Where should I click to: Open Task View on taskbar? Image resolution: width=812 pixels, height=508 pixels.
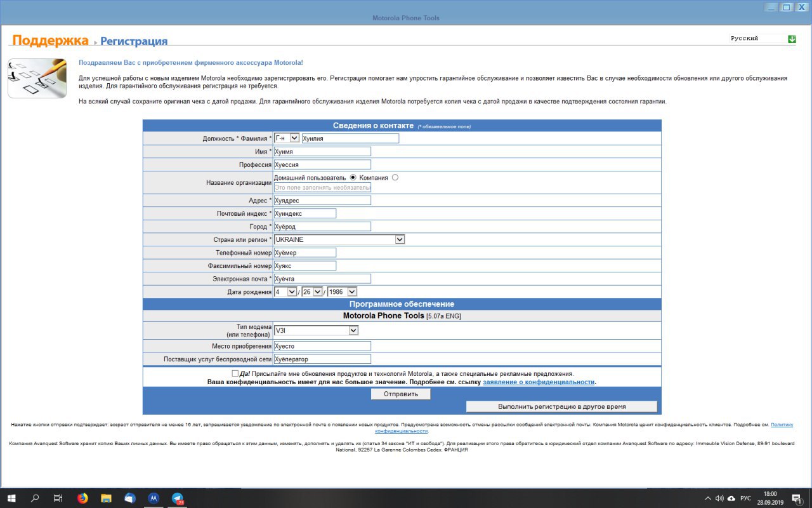click(x=58, y=498)
